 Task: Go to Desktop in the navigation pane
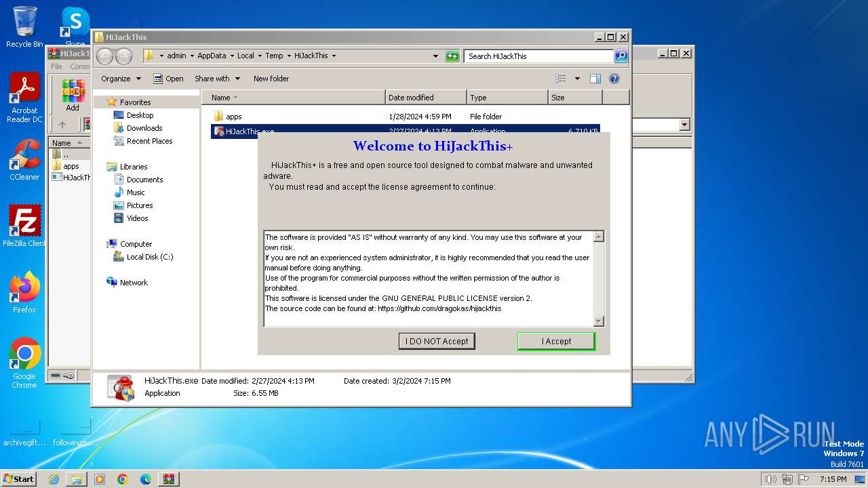[140, 115]
